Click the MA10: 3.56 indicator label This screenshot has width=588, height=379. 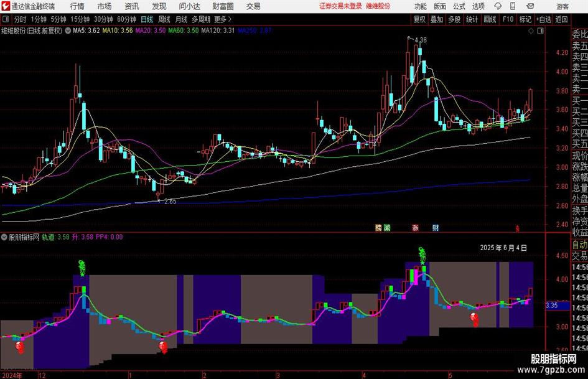118,30
